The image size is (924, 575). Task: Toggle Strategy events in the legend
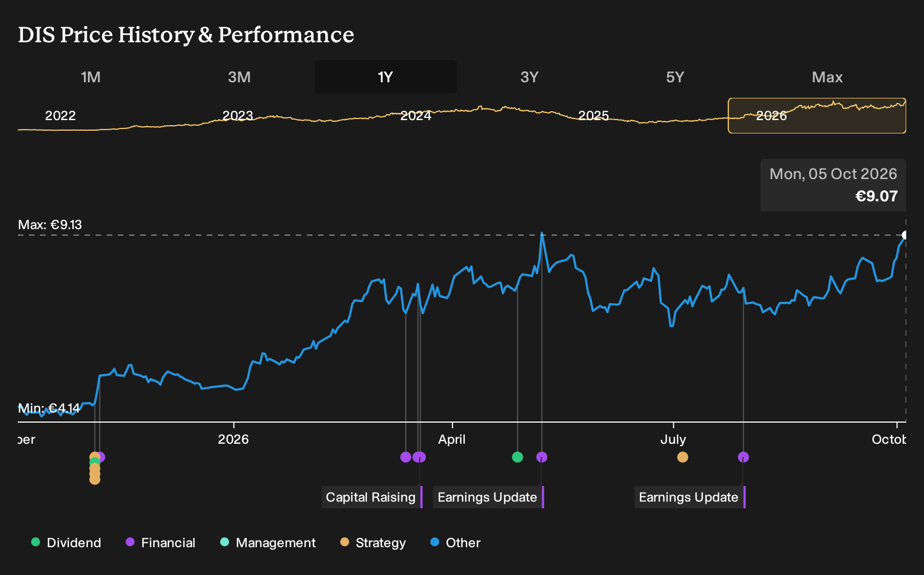[373, 543]
